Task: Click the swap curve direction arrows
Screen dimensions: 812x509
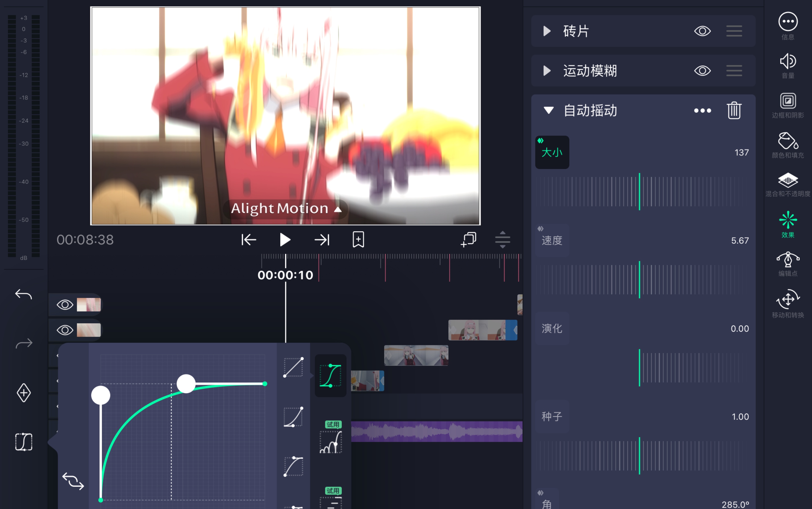Action: 73,481
